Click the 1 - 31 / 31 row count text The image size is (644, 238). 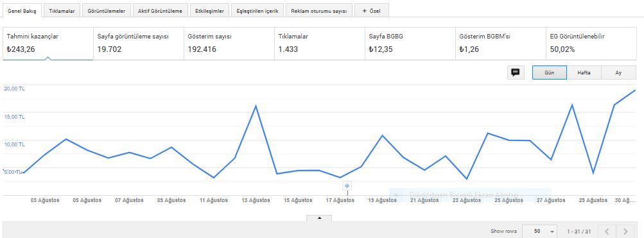(579, 232)
